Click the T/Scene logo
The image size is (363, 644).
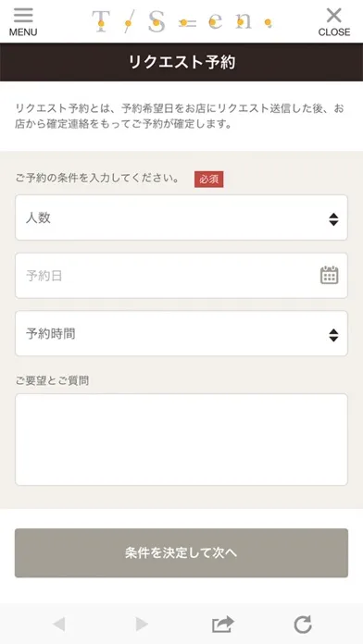click(x=181, y=21)
